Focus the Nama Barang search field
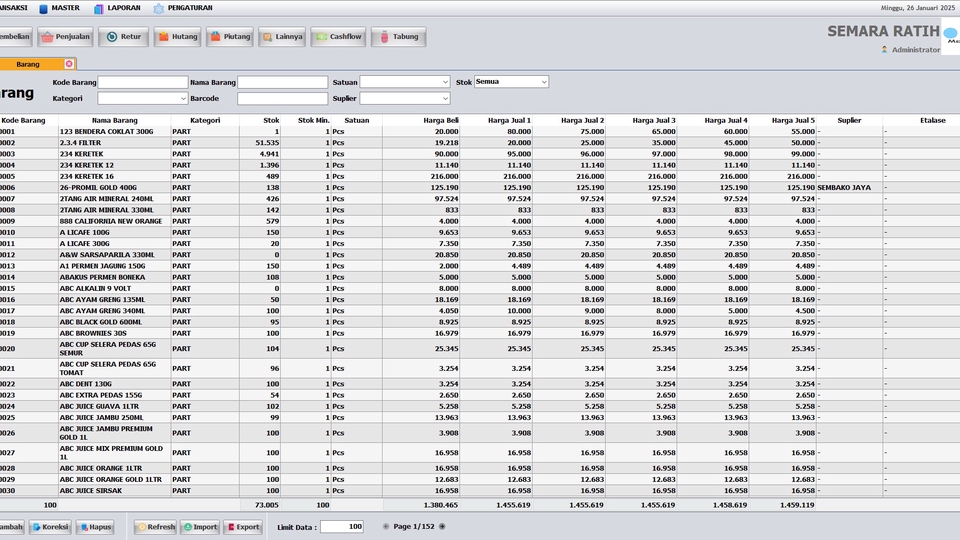This screenshot has height=540, width=960. pyautogui.click(x=283, y=82)
